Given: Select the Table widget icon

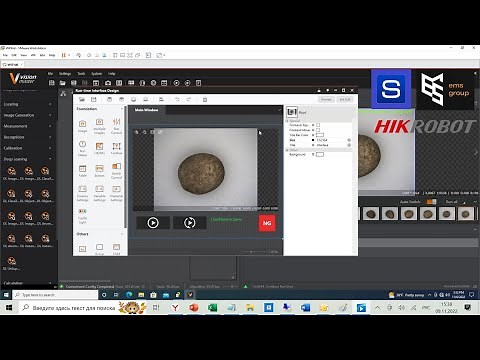Looking at the screenshot, I should (x=83, y=170).
